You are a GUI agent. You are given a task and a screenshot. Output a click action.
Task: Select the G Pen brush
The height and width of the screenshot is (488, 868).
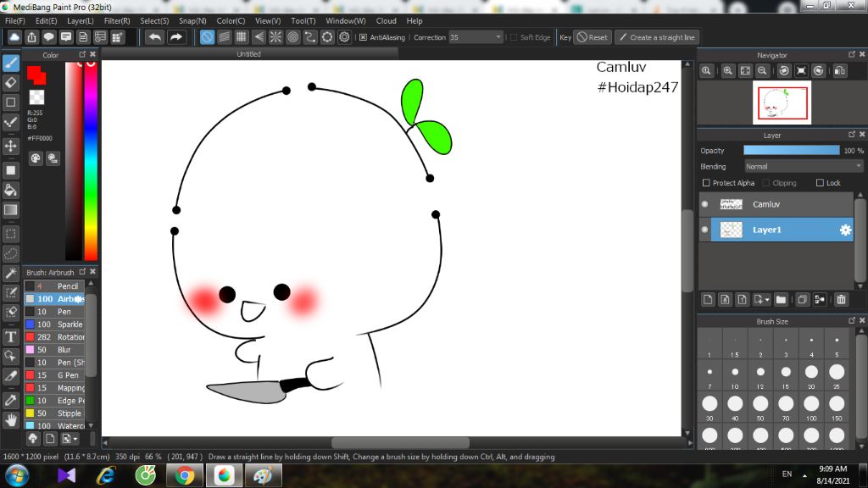coord(54,375)
